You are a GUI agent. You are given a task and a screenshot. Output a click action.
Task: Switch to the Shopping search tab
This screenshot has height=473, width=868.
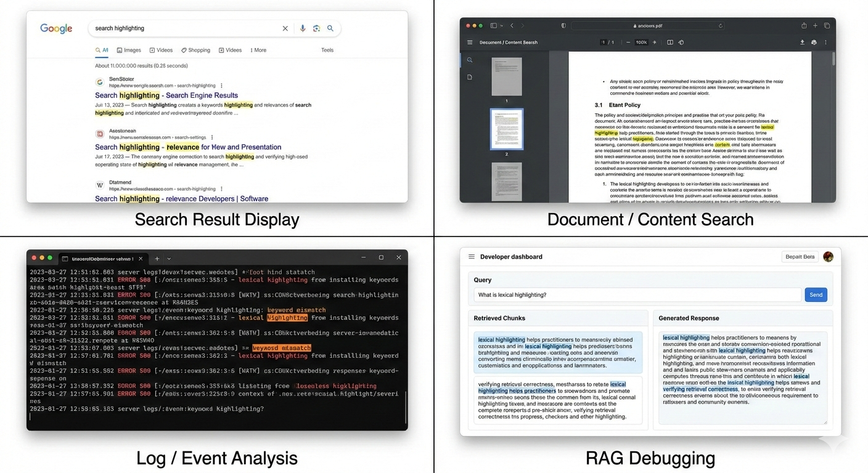tap(195, 51)
